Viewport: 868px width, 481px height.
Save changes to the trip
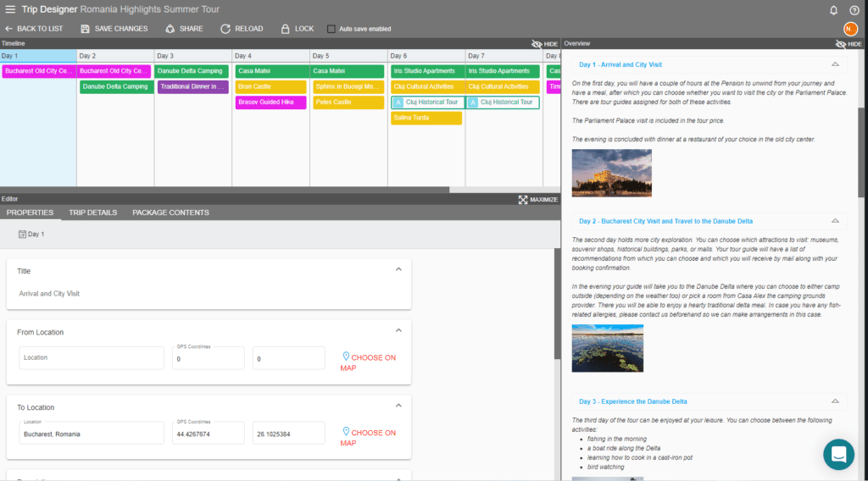pos(114,29)
